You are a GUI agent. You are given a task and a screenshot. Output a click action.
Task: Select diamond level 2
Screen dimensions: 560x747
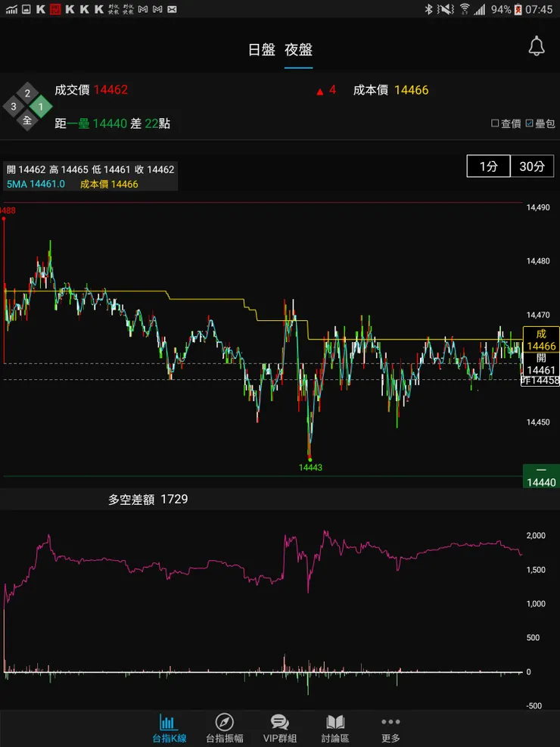point(27,93)
